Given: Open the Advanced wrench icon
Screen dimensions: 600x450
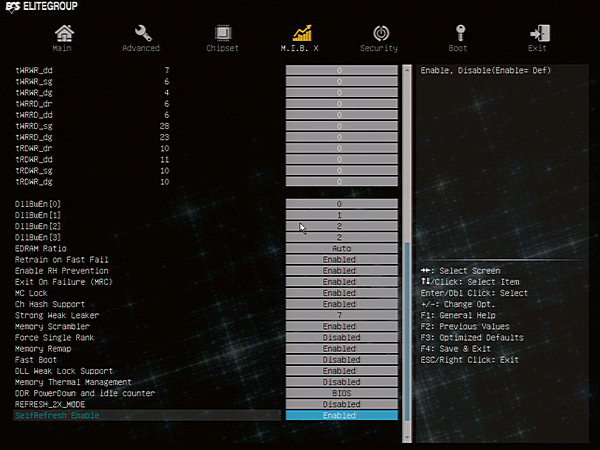Looking at the screenshot, I should pos(143,33).
